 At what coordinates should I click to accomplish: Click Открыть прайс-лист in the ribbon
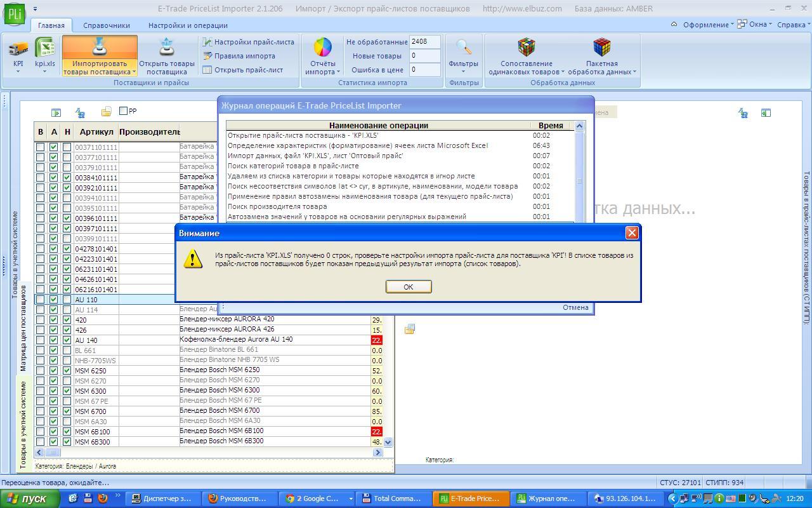[242, 70]
